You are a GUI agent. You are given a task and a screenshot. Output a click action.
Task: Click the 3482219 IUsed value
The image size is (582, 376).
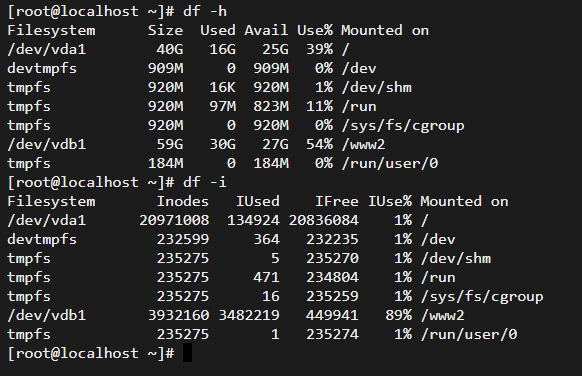(x=249, y=315)
